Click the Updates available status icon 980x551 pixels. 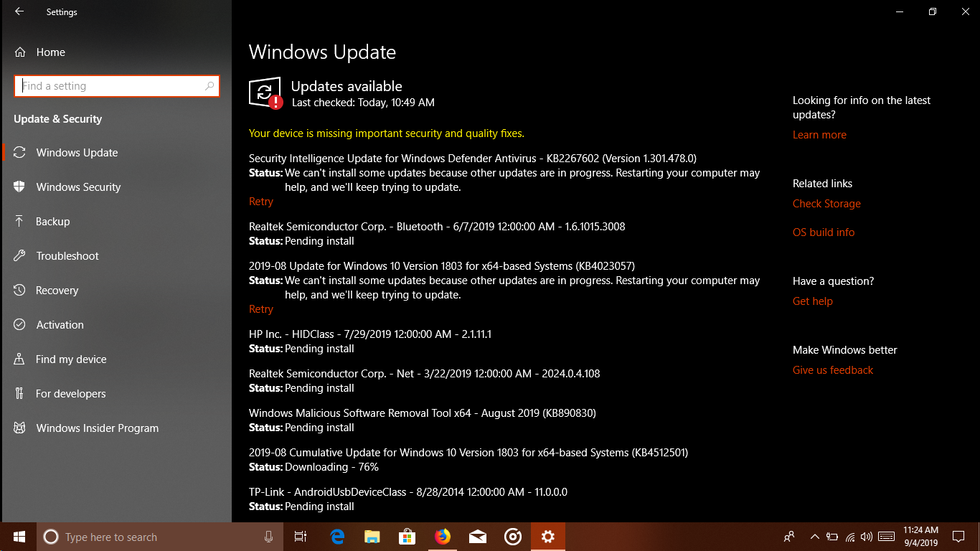coord(265,93)
